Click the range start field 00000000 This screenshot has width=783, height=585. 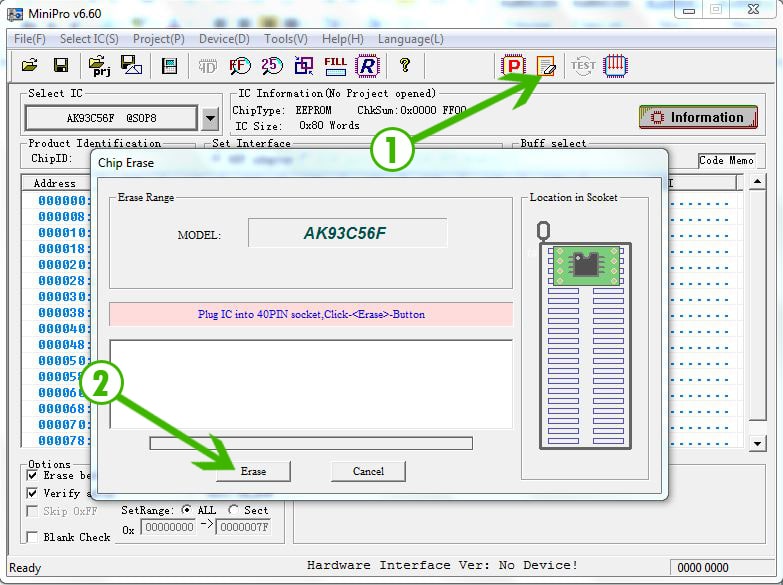tap(169, 527)
